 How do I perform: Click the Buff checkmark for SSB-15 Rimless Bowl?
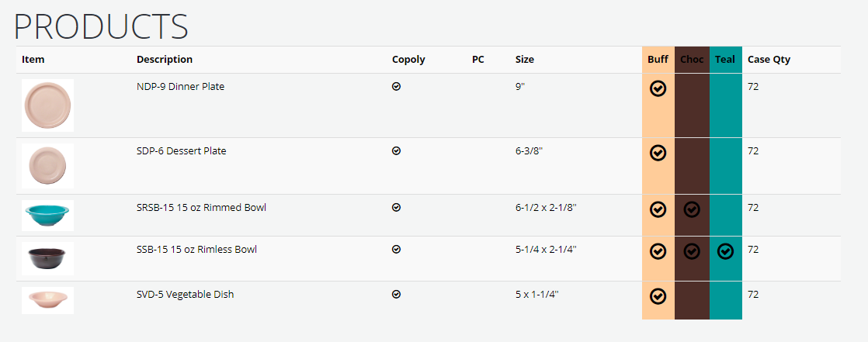coord(658,251)
